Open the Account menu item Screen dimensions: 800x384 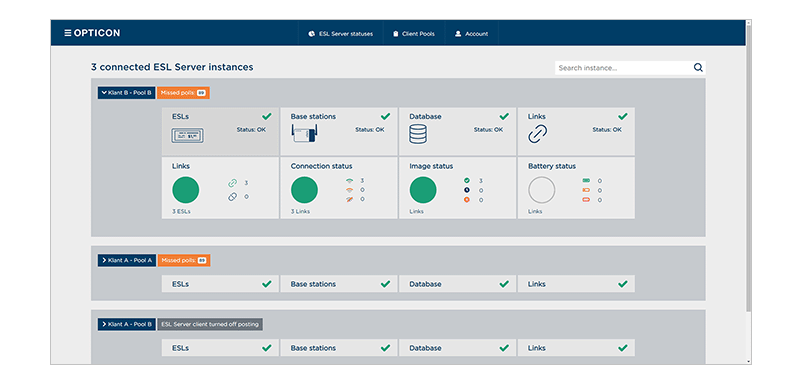pyautogui.click(x=471, y=34)
